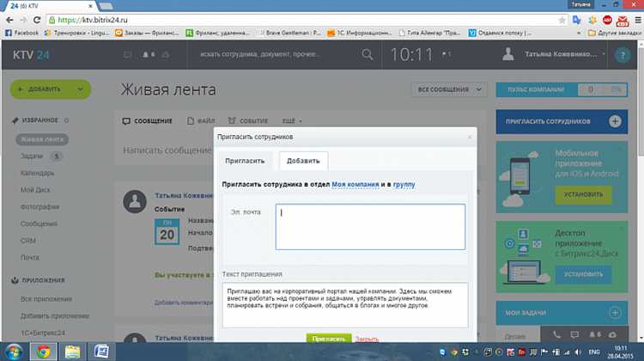Viewport: 644px width, 361px height.
Task: Click Chrome icon in taskbar
Action: (43, 352)
